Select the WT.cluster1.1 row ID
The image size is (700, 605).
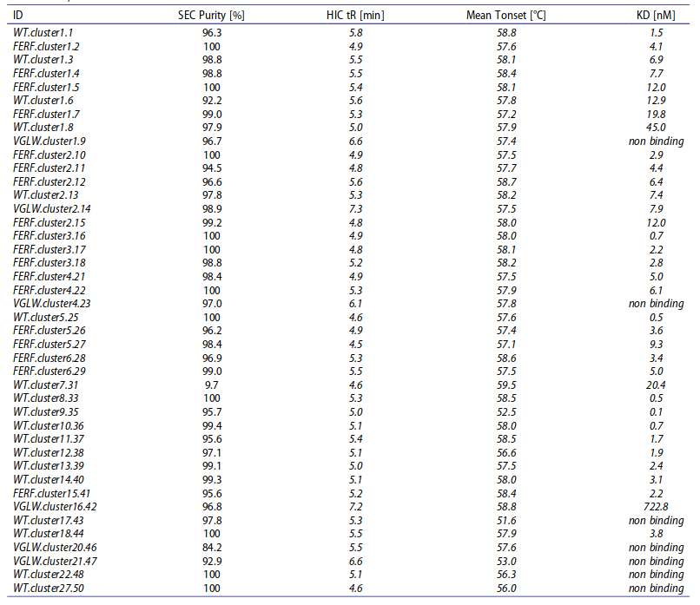43,32
